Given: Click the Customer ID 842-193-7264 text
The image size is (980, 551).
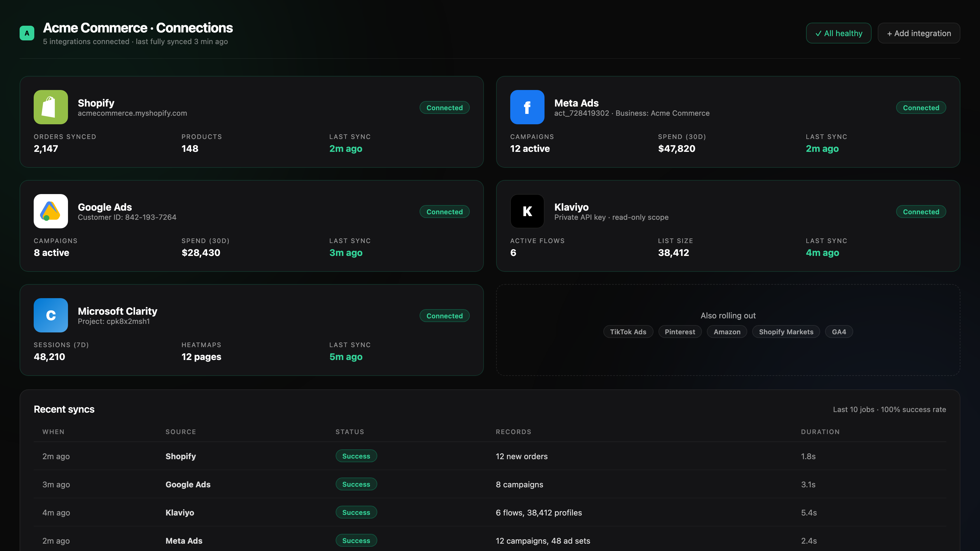Looking at the screenshot, I should click(127, 217).
